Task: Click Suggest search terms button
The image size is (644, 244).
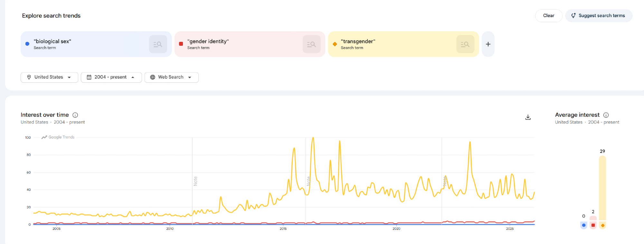Action: (x=599, y=16)
